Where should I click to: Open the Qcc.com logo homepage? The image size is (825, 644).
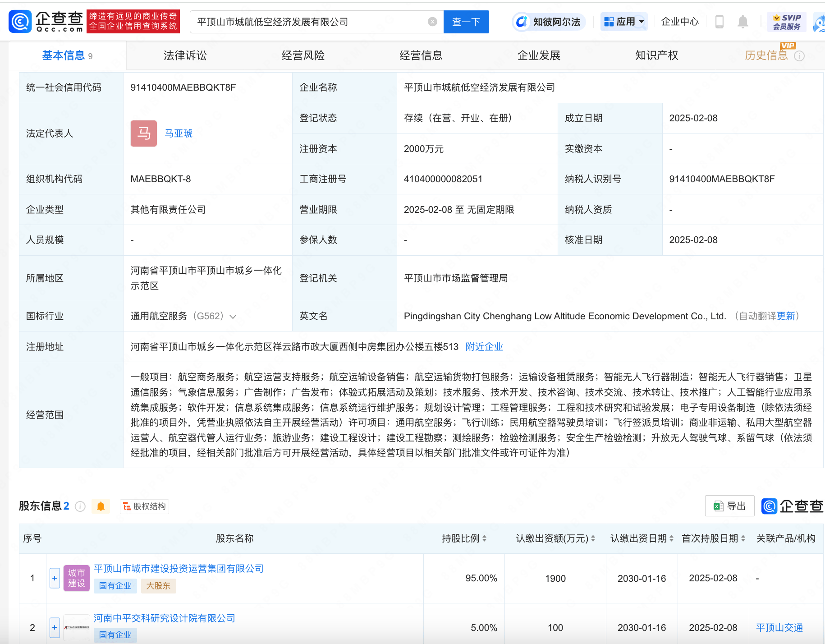tap(46, 21)
